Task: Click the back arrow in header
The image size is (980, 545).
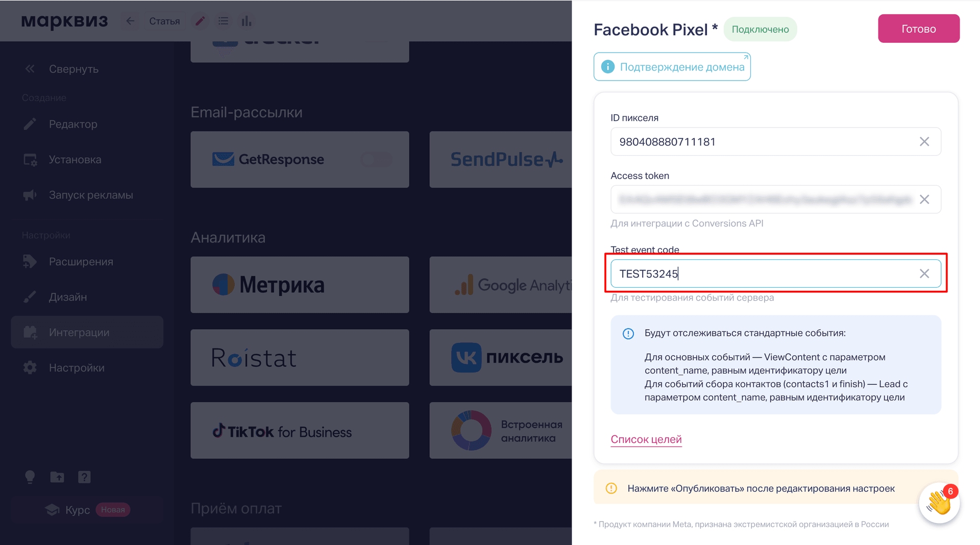Action: pyautogui.click(x=130, y=21)
